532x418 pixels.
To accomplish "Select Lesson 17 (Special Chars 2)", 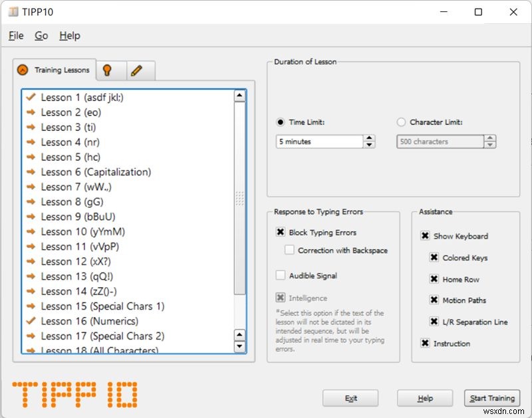I will [x=128, y=336].
